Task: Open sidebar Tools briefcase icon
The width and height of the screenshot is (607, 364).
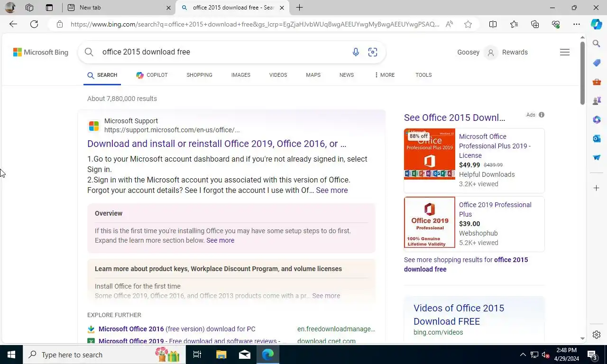Action: [597, 82]
